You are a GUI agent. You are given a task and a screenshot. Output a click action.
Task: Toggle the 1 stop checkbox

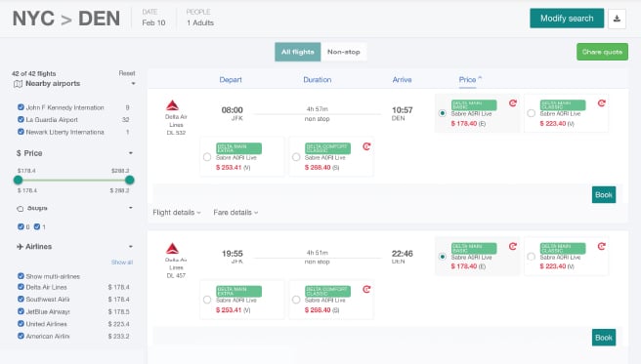(37, 226)
